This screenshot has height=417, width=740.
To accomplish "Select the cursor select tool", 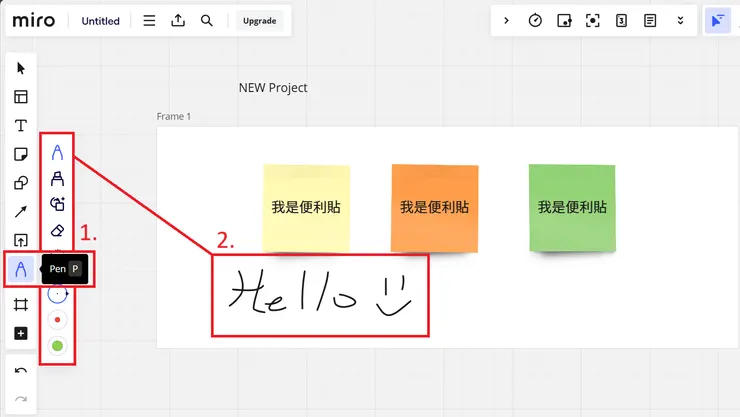I will tap(21, 68).
